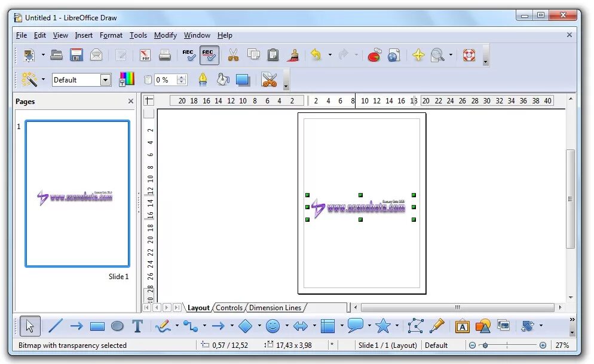The height and width of the screenshot is (364, 594).
Task: Open LibreOffice Help lifebuoy icon
Action: click(x=469, y=56)
